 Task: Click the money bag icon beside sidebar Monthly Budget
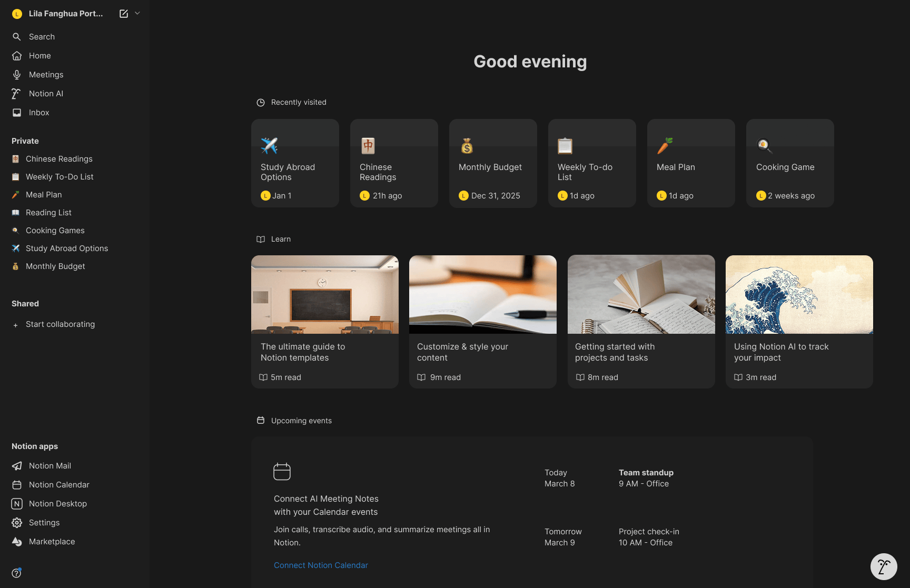(x=16, y=266)
